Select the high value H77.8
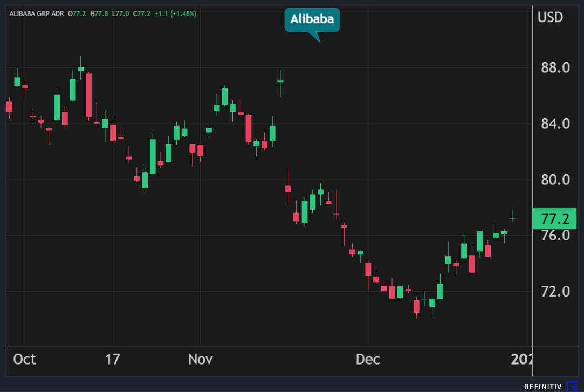The image size is (584, 392). coord(99,14)
